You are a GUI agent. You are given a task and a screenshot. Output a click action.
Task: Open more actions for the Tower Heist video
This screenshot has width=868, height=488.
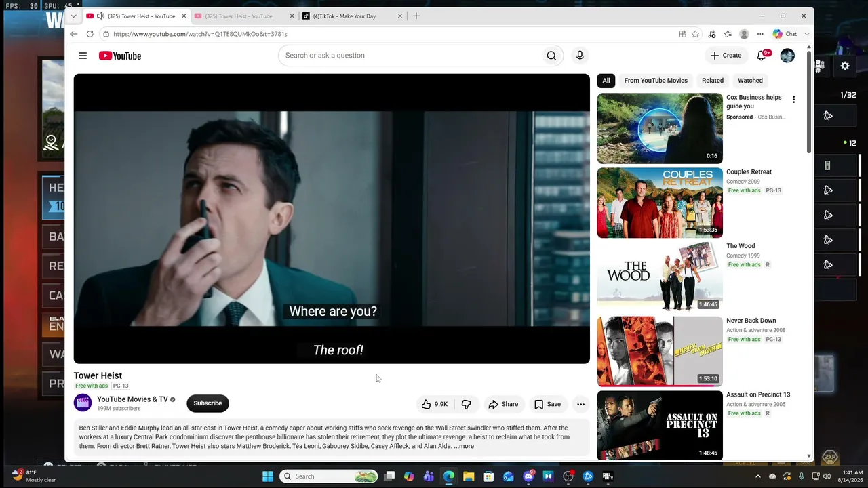point(580,404)
